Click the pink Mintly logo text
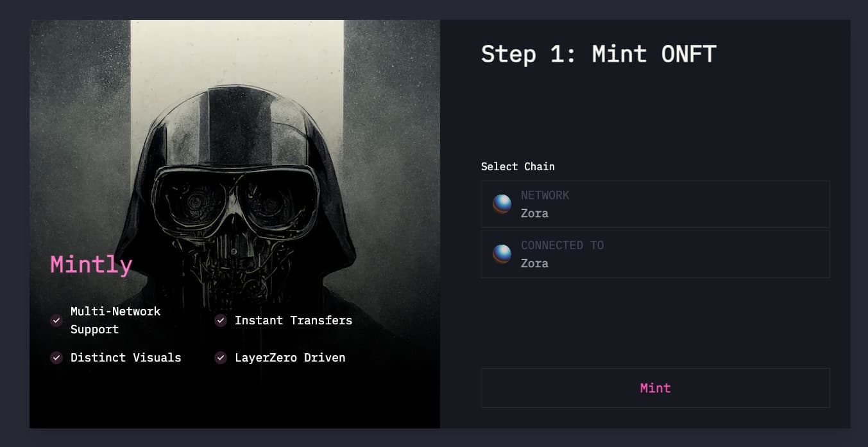The height and width of the screenshot is (447, 868). [92, 265]
